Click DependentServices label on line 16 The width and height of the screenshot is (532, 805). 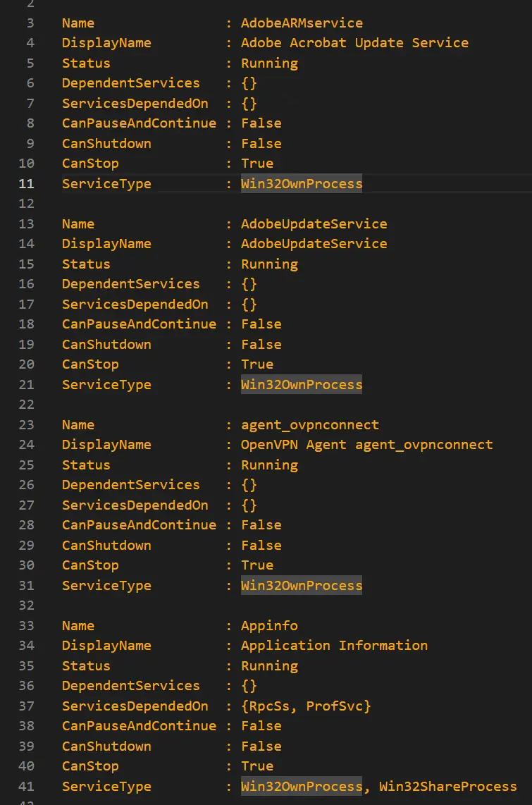(131, 284)
